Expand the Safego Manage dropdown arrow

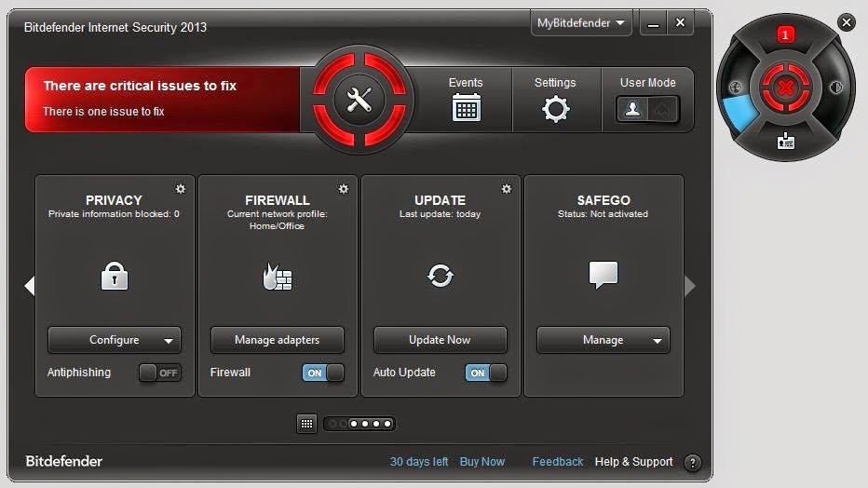(x=658, y=341)
